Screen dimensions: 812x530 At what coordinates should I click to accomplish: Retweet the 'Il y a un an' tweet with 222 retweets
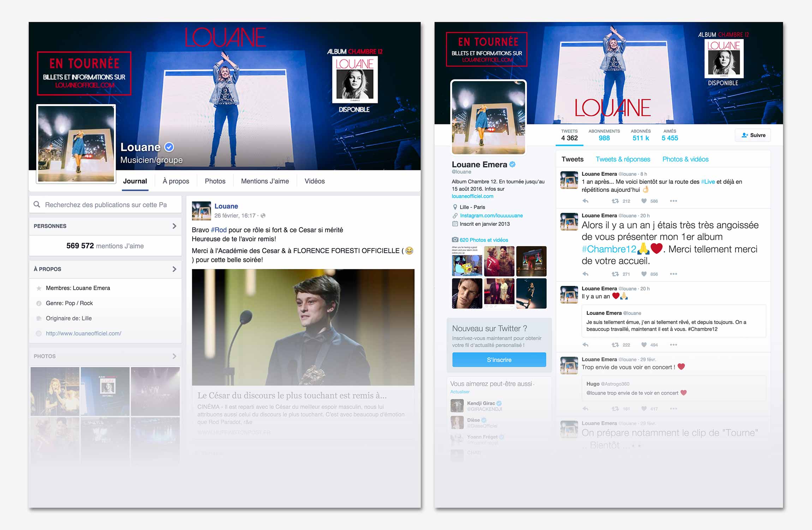pyautogui.click(x=615, y=345)
